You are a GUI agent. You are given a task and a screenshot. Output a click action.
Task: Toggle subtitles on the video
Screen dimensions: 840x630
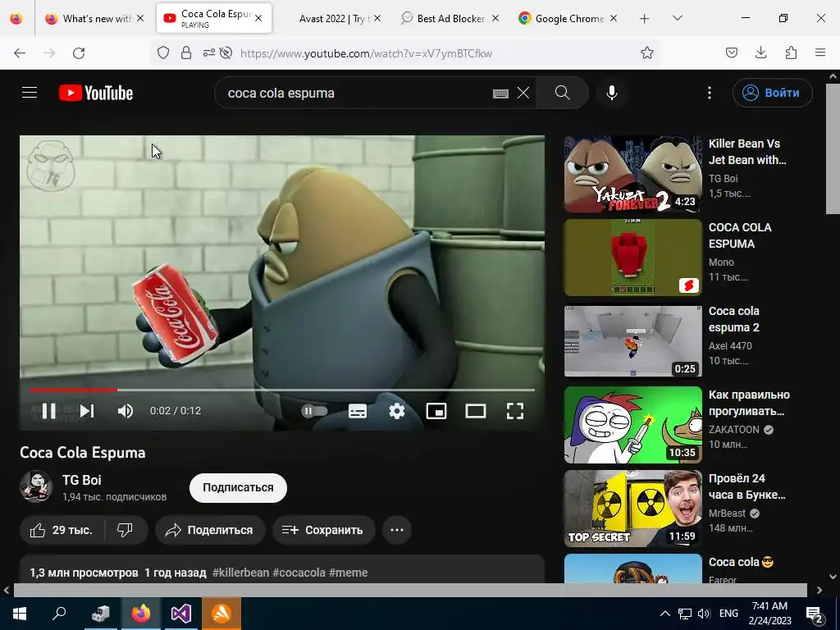(x=358, y=411)
